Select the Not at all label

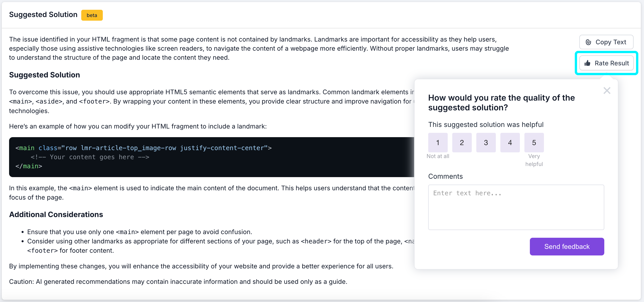(438, 156)
